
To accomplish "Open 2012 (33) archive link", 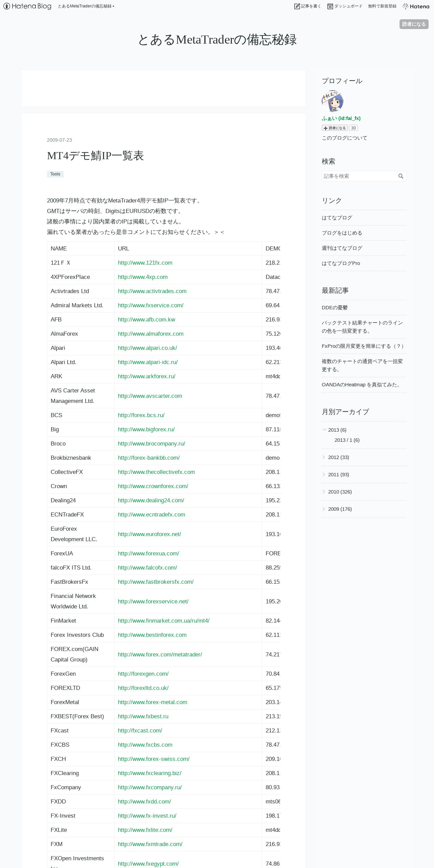I will 338,457.
